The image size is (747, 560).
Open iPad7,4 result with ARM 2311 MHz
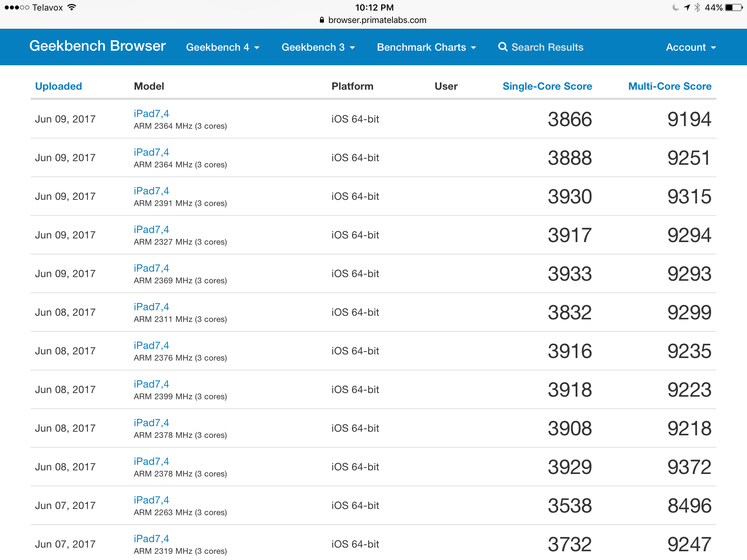[x=151, y=307]
